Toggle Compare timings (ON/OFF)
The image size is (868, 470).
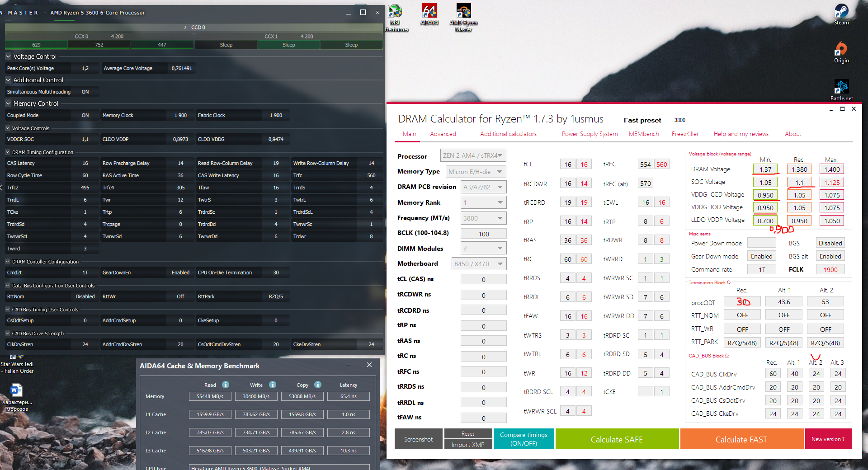(x=524, y=439)
